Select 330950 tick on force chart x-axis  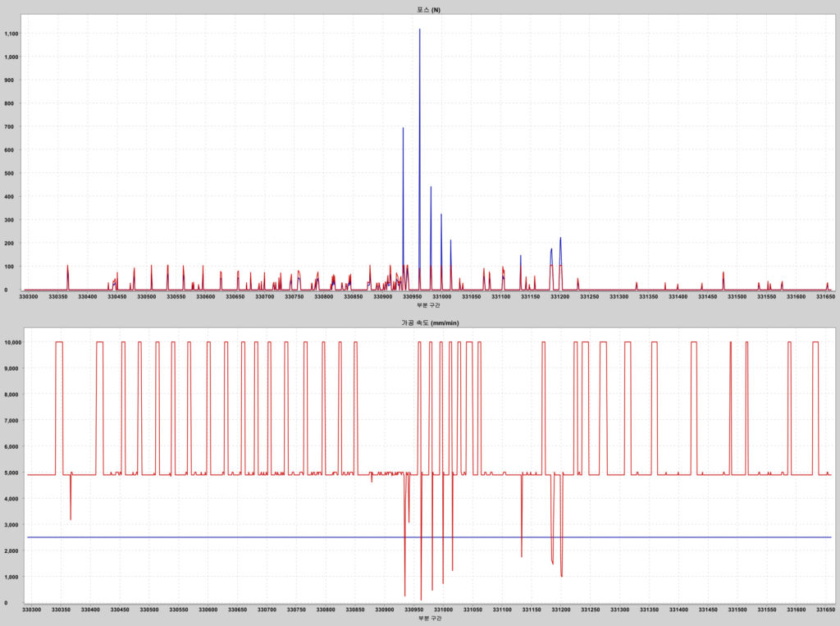(412, 296)
